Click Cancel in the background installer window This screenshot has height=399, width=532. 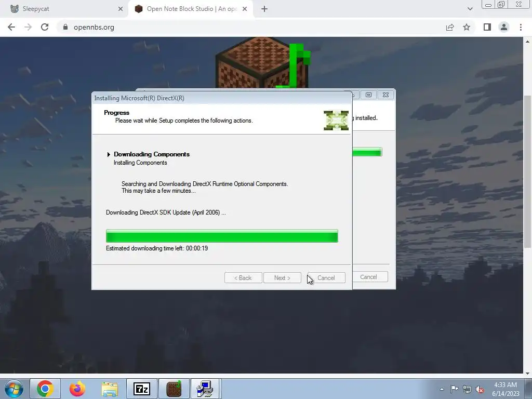368,277
